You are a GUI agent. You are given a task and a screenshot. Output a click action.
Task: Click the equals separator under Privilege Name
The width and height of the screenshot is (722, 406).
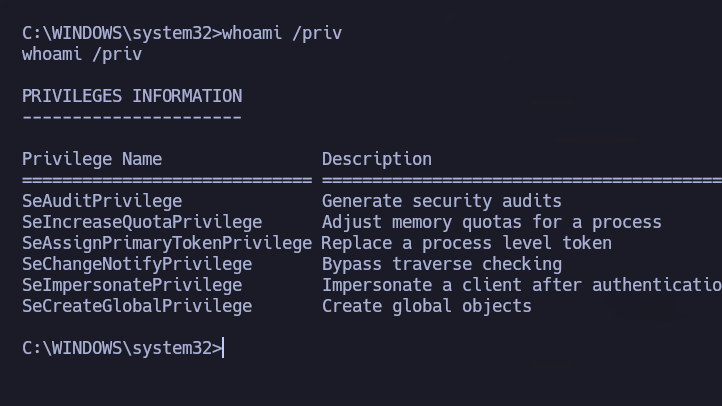[167, 180]
